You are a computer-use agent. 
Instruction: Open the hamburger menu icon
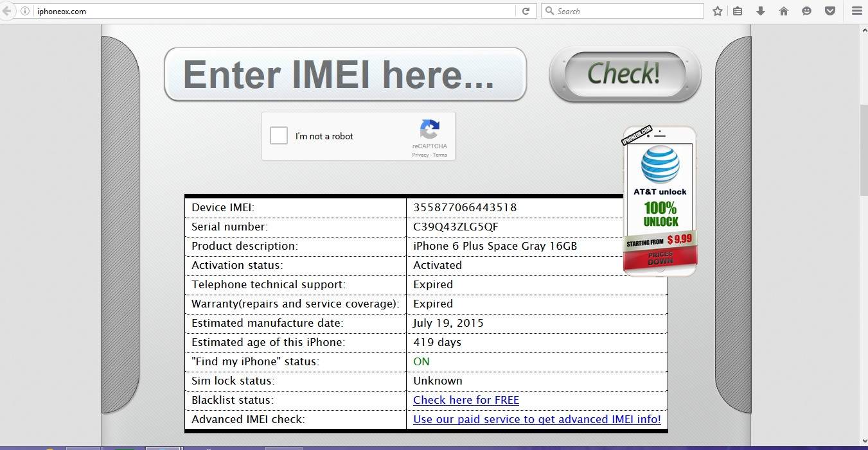856,11
